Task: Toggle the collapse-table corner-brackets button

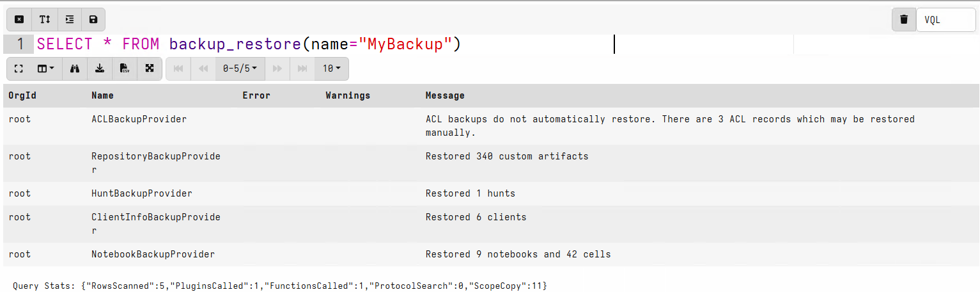Action: 19,69
